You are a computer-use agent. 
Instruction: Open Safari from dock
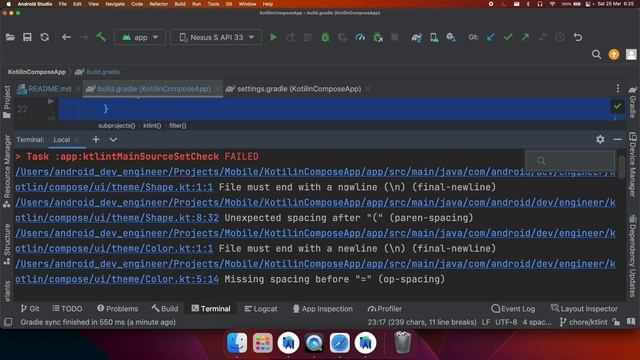pos(340,342)
